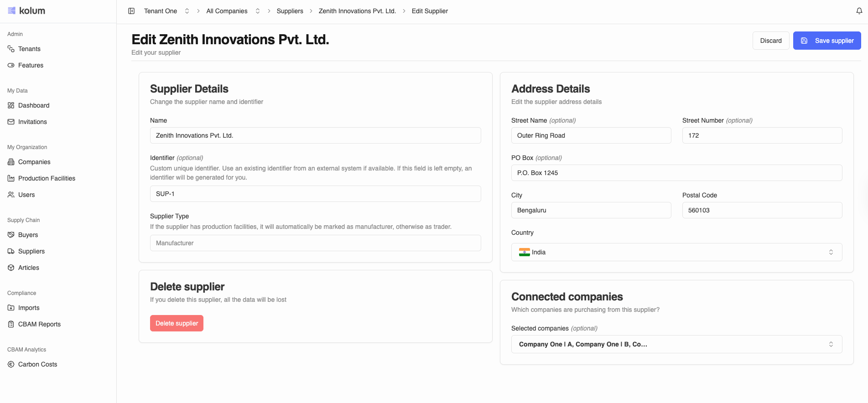Navigate to Suppliers in sidebar
Image resolution: width=868 pixels, height=403 pixels.
31,251
